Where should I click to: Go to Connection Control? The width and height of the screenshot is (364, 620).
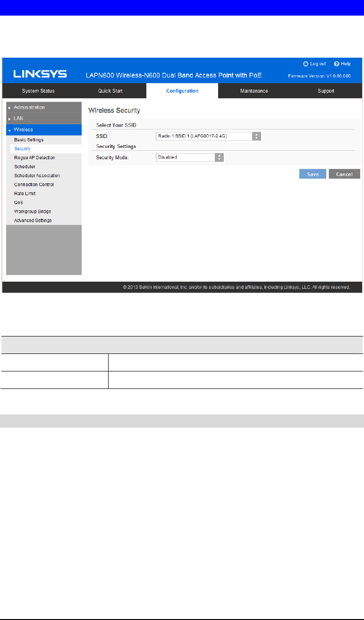point(34,185)
